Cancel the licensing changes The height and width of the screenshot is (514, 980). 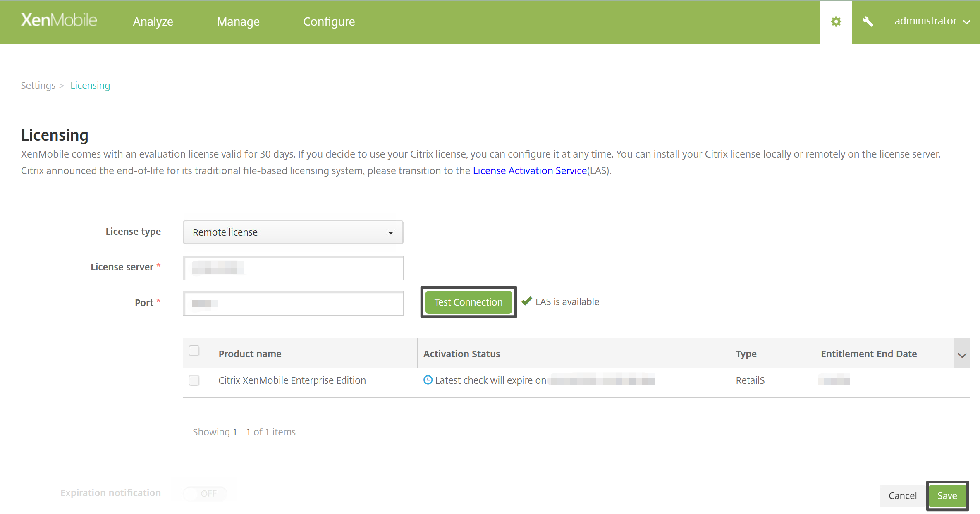click(902, 495)
